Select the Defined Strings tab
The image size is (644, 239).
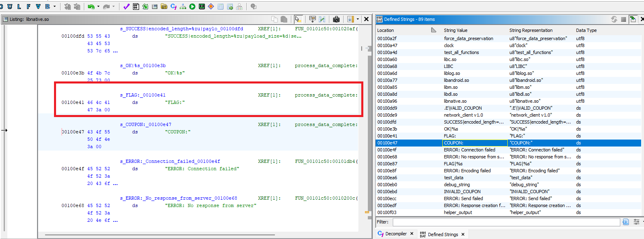[x=443, y=234]
